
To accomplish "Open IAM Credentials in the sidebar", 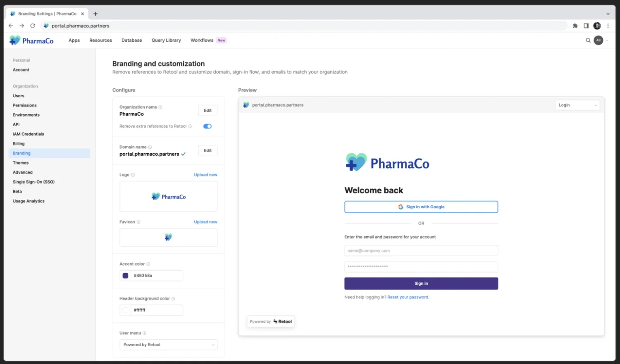I will click(x=28, y=134).
